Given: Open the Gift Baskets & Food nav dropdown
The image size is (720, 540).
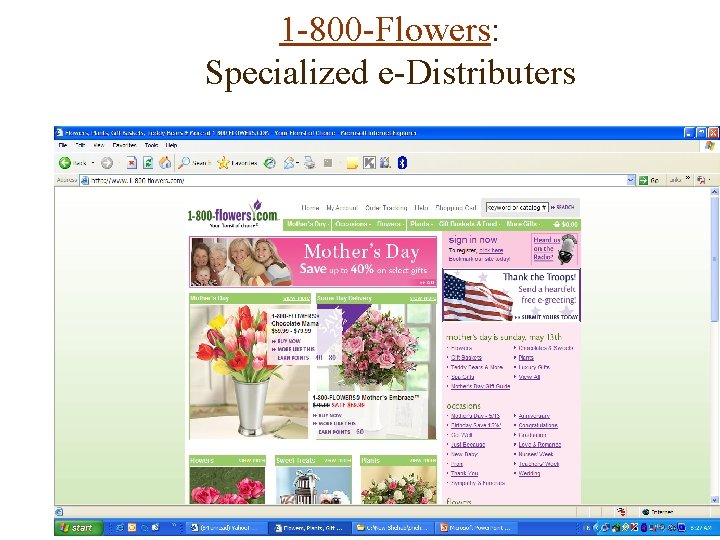Looking at the screenshot, I should [469, 224].
